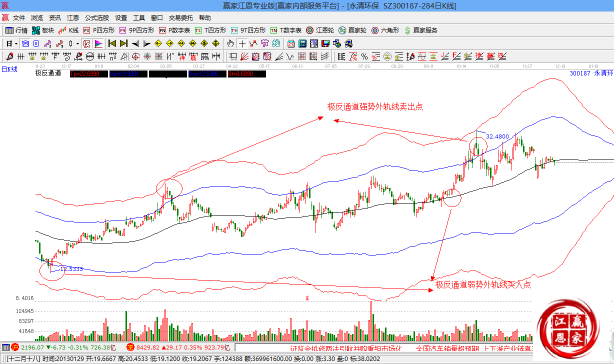This screenshot has height=364, width=614.
Task: Click the 32.4800 peak price marker
Action: (497, 136)
